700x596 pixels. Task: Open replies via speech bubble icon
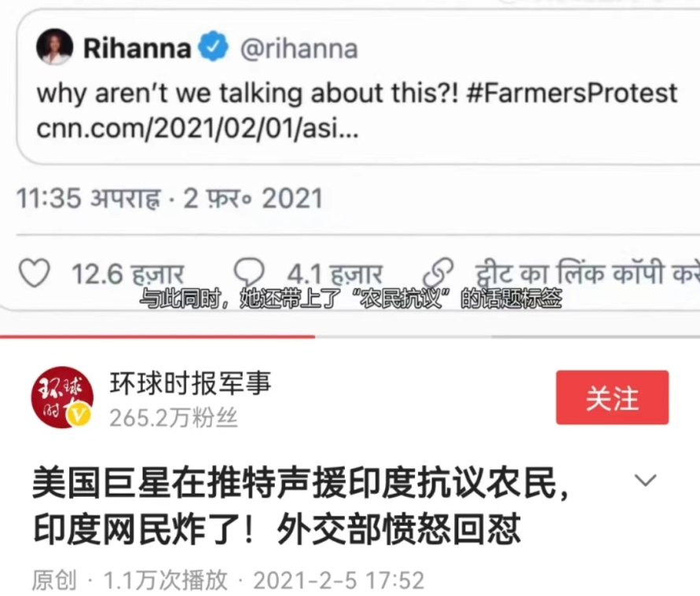(x=250, y=272)
